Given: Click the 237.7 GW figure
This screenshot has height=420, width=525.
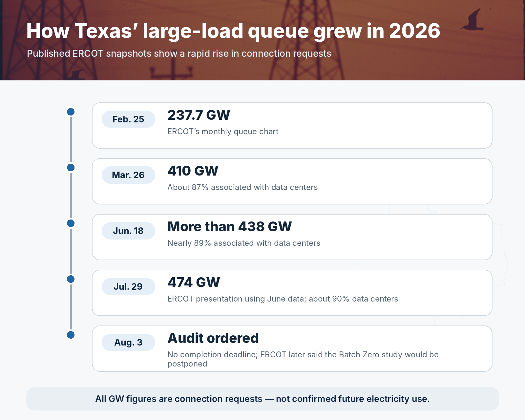Looking at the screenshot, I should [x=199, y=115].
